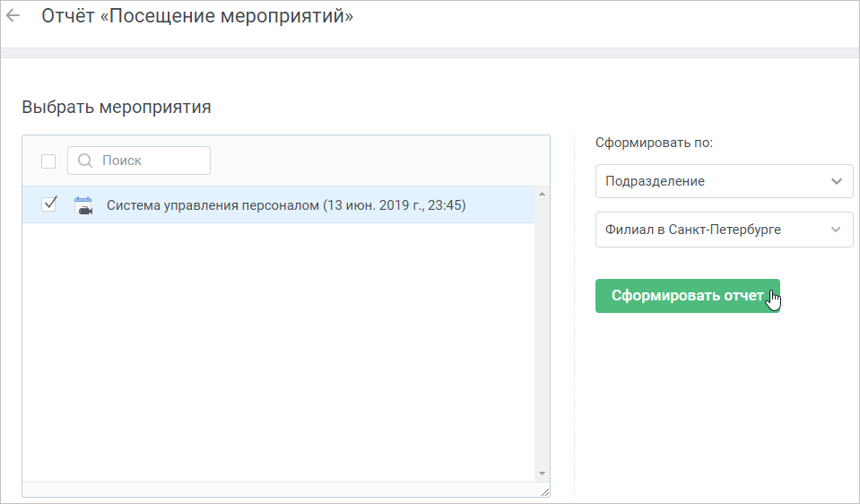The width and height of the screenshot is (860, 504).
Task: Uncheck the Система управления персоналом event checkbox
Action: click(x=48, y=204)
